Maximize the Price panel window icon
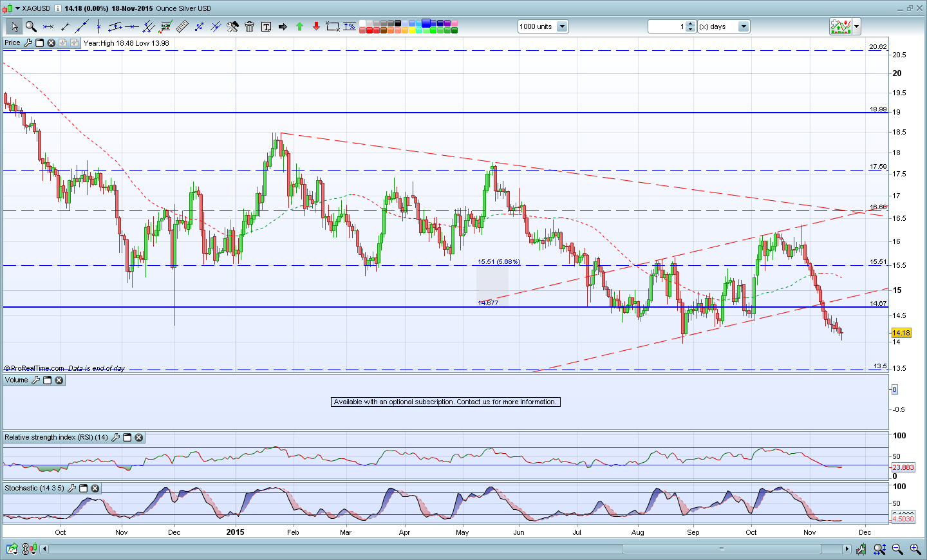This screenshot has width=927, height=560. coord(39,42)
